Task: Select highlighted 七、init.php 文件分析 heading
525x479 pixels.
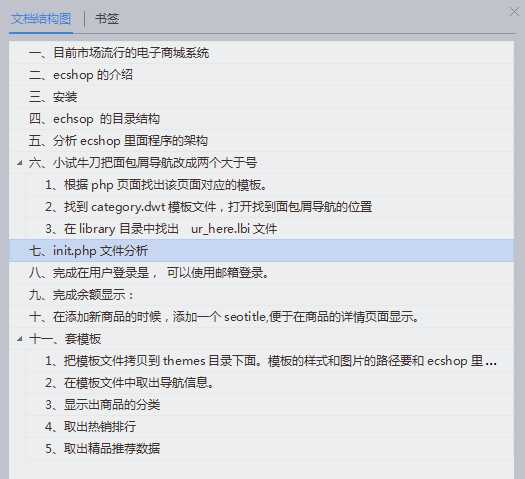Action: pos(261,250)
